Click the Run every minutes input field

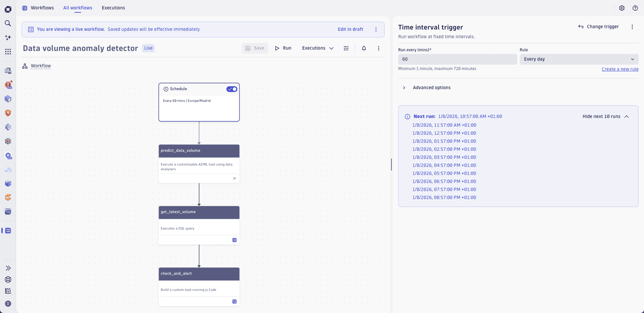458,59
